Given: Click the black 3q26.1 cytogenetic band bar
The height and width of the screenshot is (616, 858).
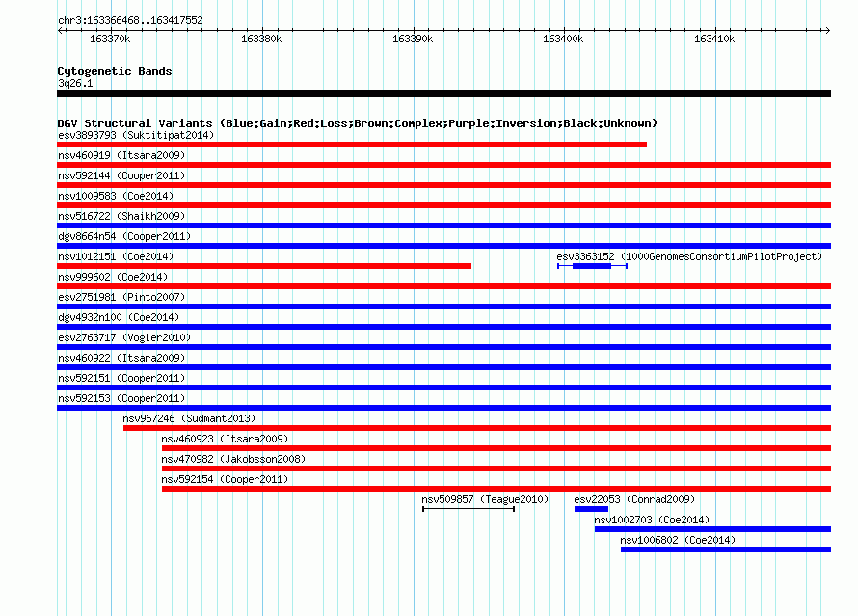Looking at the screenshot, I should tap(443, 94).
